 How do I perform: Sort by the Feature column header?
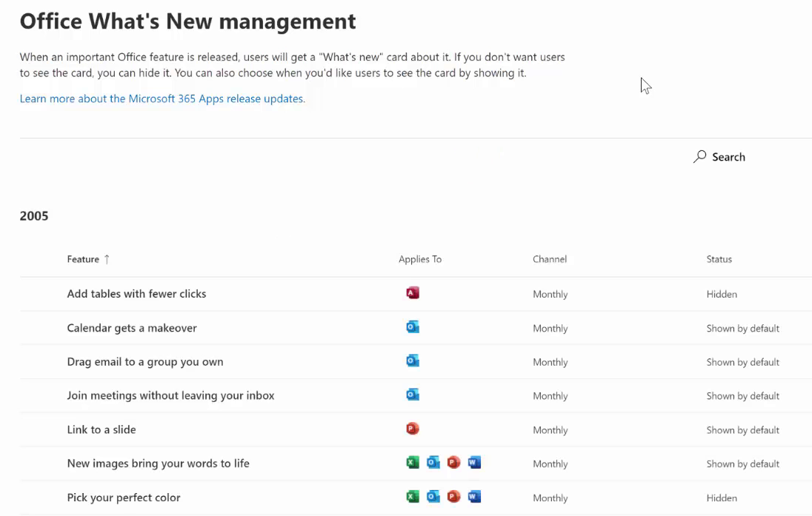(x=83, y=259)
